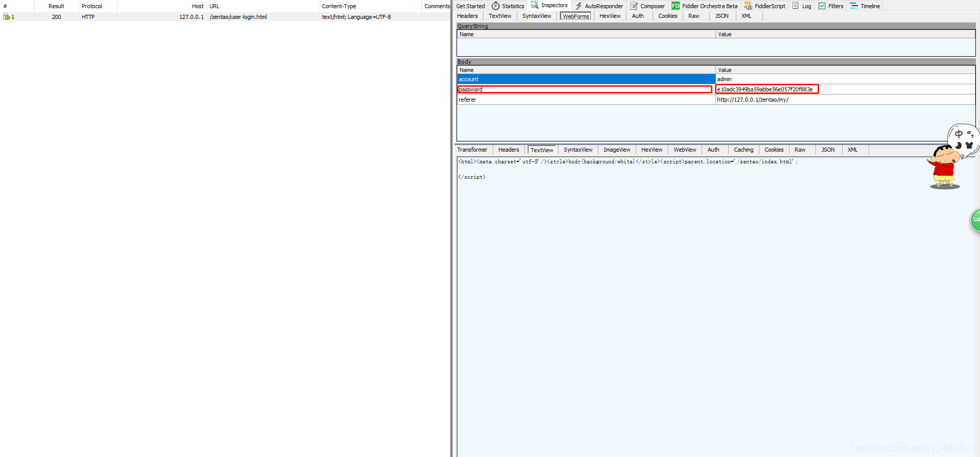The image size is (980, 457).
Task: Open the response ImageView tab
Action: click(x=617, y=150)
